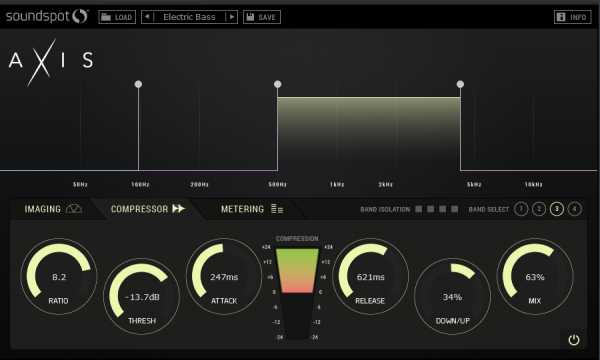Click the power bypass icon
Screen dimensions: 600x360
[x=574, y=340]
